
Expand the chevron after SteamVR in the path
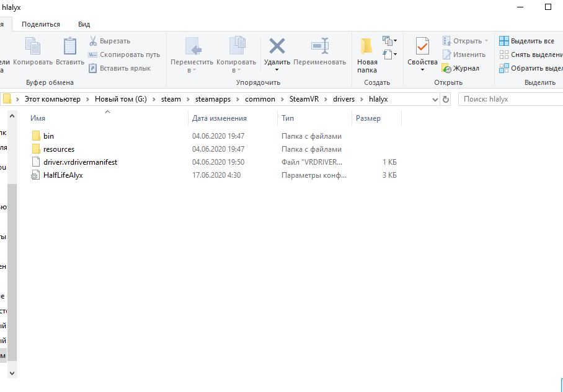click(326, 99)
